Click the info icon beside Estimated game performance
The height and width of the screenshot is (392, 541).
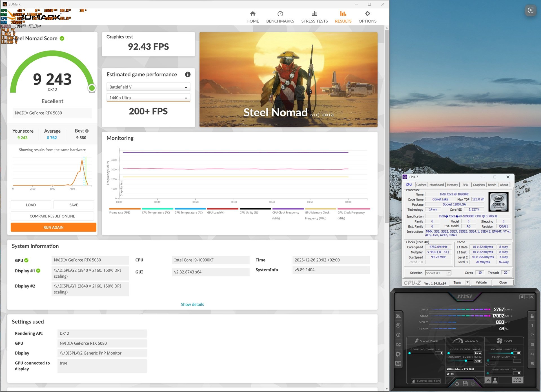tap(188, 74)
